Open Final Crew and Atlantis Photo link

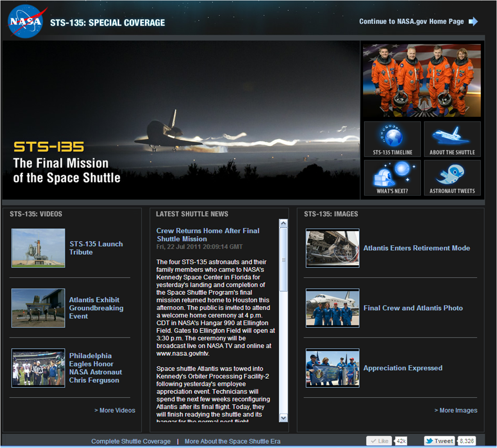(x=413, y=308)
